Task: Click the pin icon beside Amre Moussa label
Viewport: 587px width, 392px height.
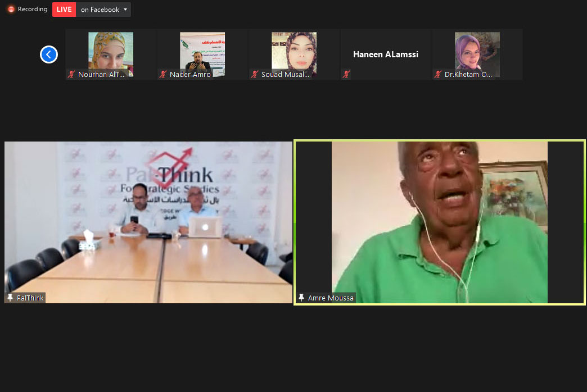Action: coord(301,298)
